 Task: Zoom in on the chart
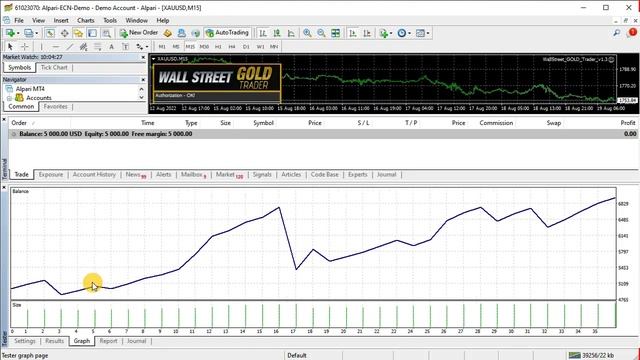pos(307,33)
